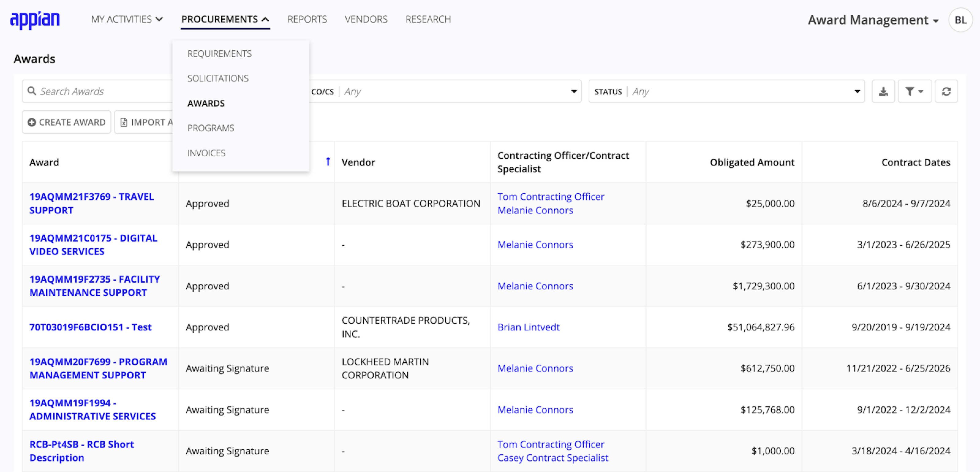The height and width of the screenshot is (472, 980).
Task: Click the COUNTERTRADE PRODUCTS, INC. vendor cell
Action: pyautogui.click(x=406, y=327)
